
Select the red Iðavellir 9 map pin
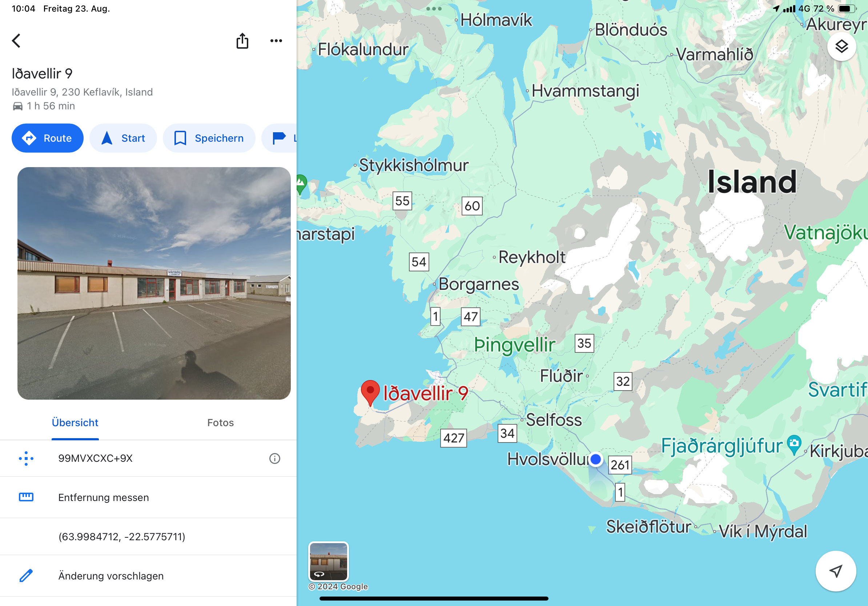tap(370, 393)
